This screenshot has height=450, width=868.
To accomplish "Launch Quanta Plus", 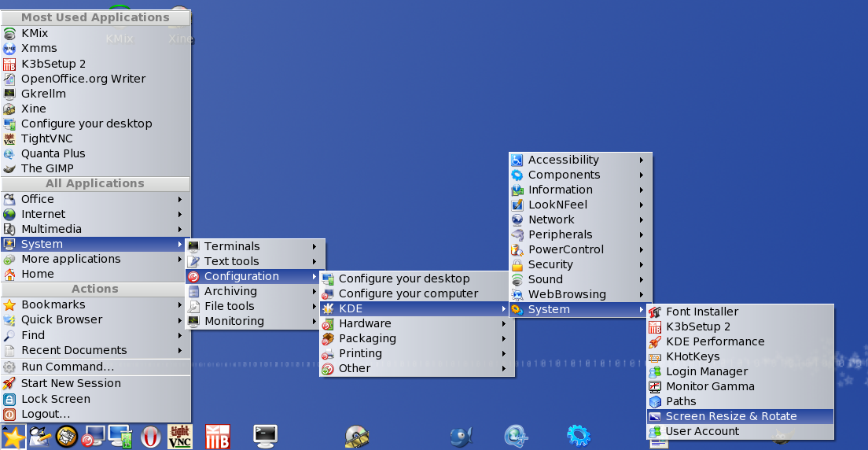I will pos(96,153).
